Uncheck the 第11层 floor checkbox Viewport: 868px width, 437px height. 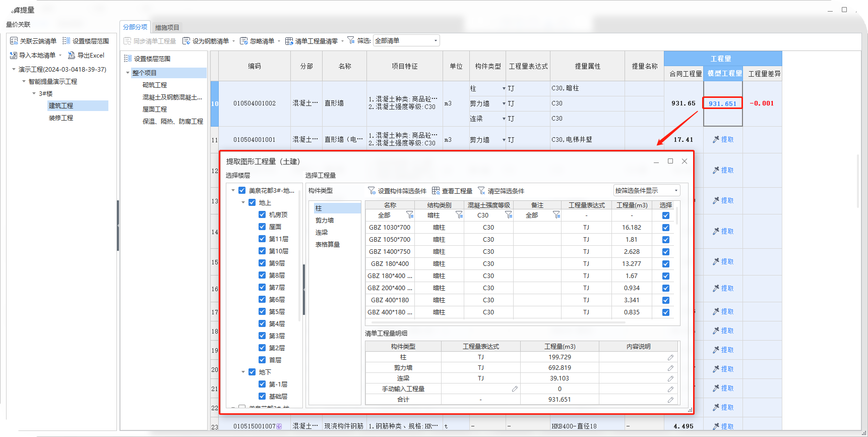262,239
